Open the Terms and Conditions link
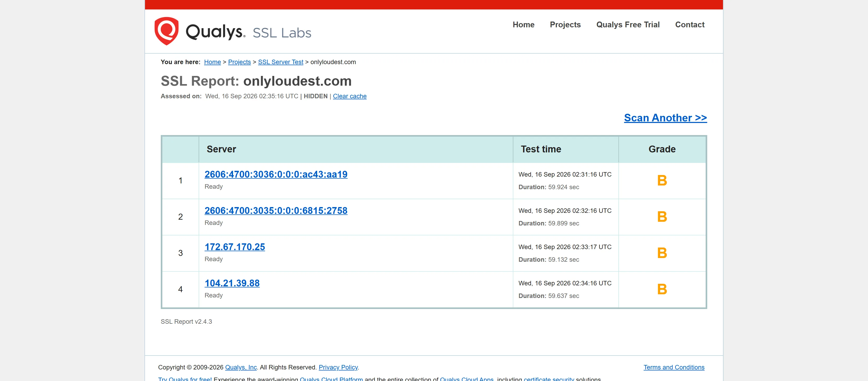The width and height of the screenshot is (868, 381). coord(674,368)
